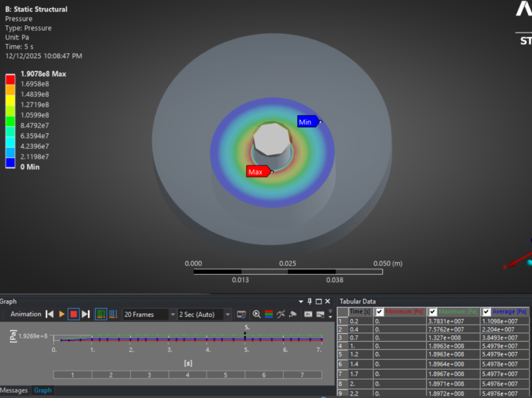Click the zoom magnifier in Graph toolbar
532x398 pixels.
coord(257,314)
